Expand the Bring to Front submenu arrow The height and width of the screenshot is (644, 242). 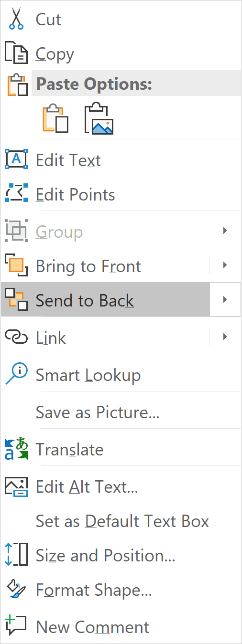225,265
